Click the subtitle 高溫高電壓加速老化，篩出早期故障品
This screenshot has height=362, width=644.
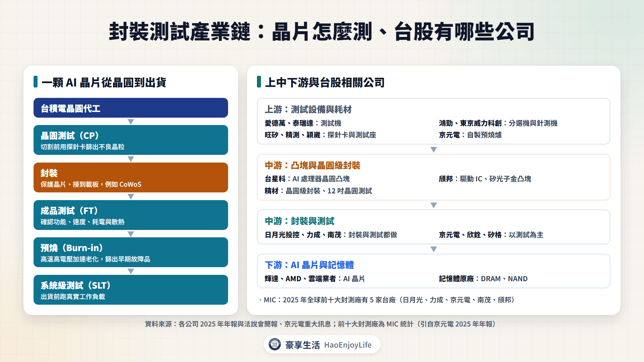(x=95, y=259)
